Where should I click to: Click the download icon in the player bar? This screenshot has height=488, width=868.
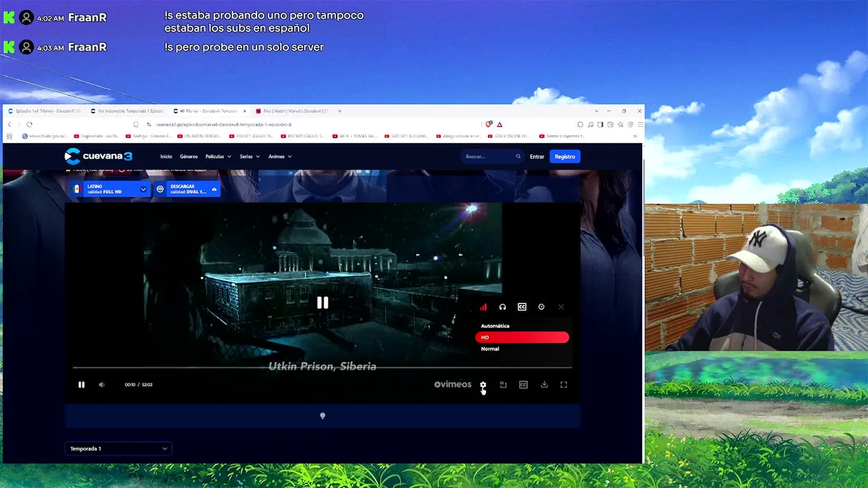544,384
